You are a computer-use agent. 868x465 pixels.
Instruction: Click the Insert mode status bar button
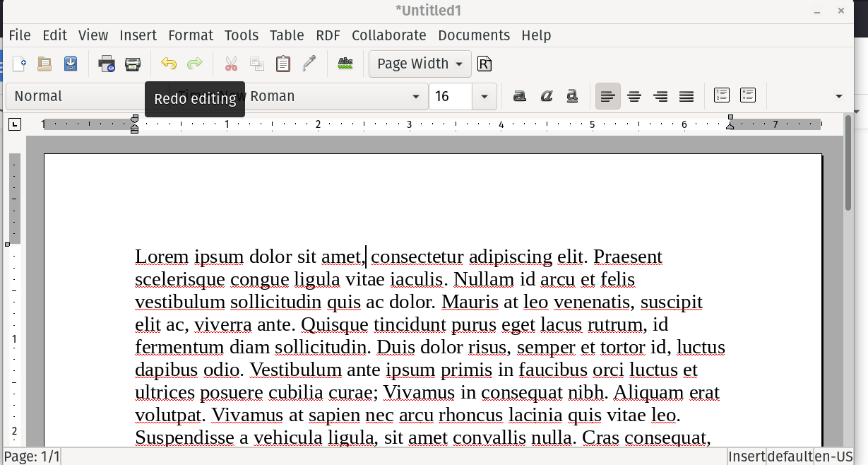point(746,457)
